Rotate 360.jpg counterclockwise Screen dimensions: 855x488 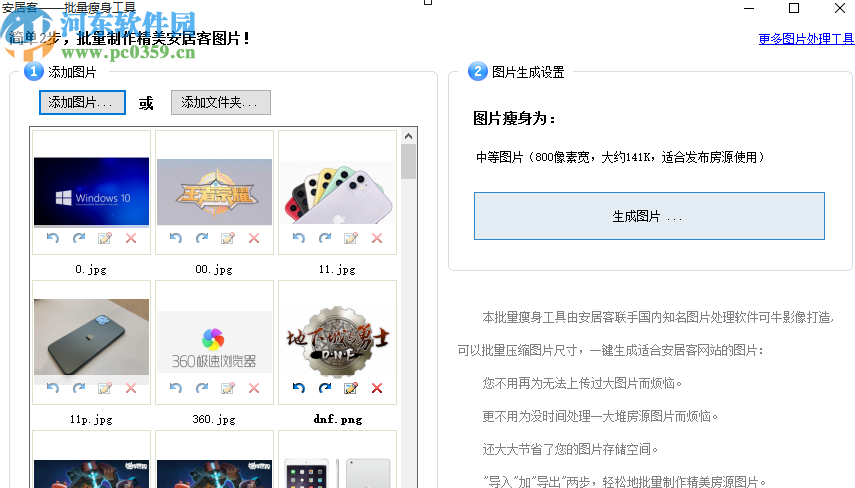click(176, 388)
